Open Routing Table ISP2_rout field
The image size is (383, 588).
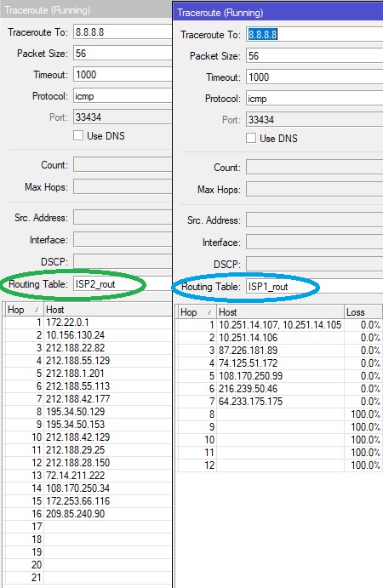tap(123, 284)
